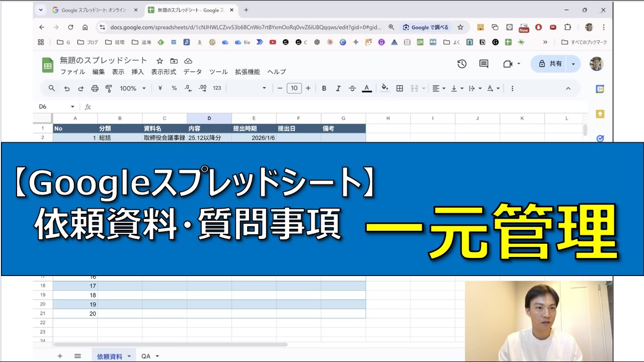Check the cloud save status icon
Viewport: 644px width, 362px height.
[188, 61]
